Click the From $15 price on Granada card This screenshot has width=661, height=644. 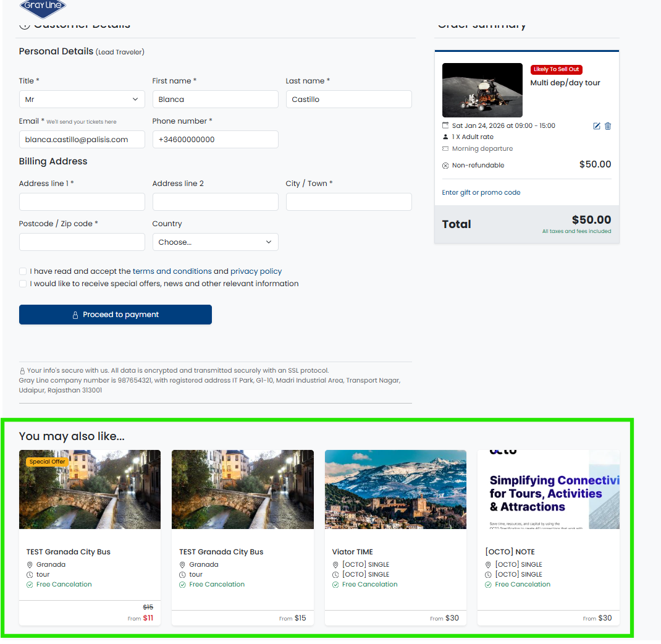[x=293, y=618]
